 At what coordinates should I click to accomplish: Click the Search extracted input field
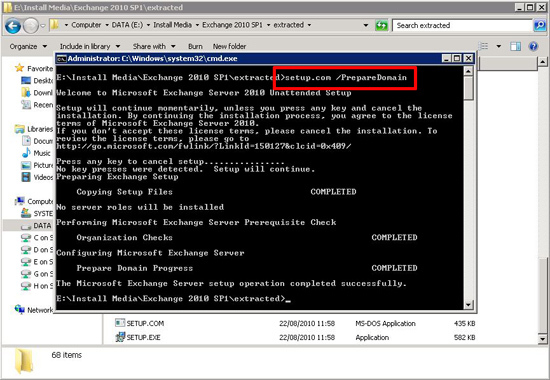[x=462, y=25]
